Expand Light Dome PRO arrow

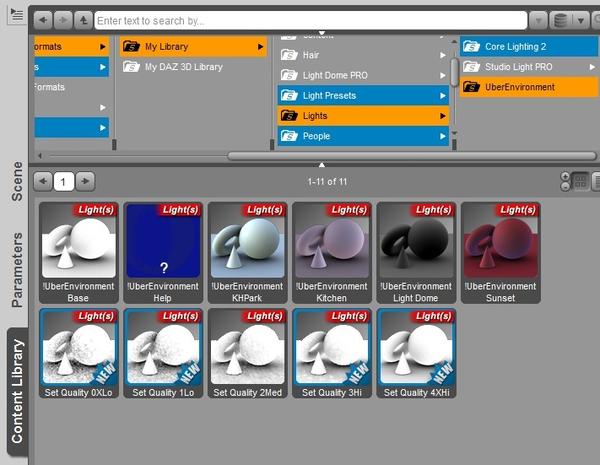(443, 75)
